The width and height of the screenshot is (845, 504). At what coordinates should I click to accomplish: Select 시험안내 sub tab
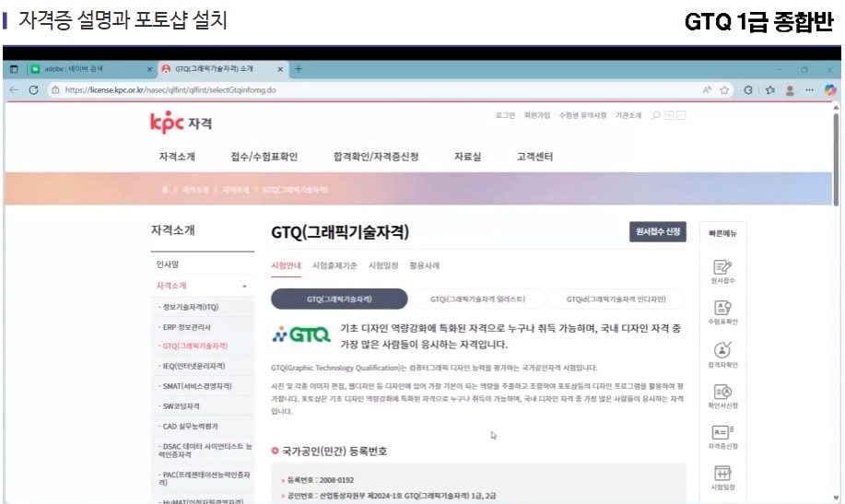click(x=286, y=265)
